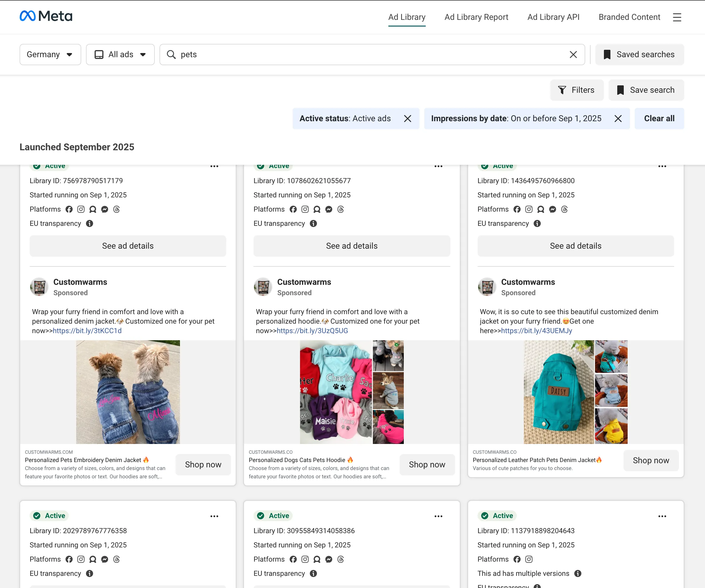Click the Meta logo
Screen dimensions: 705x588
point(46,16)
